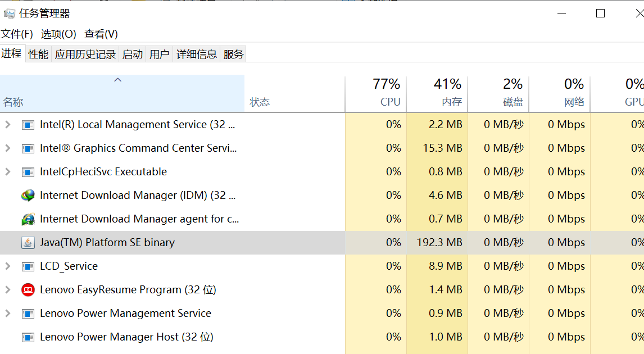Open the 选项(O) menu

58,34
